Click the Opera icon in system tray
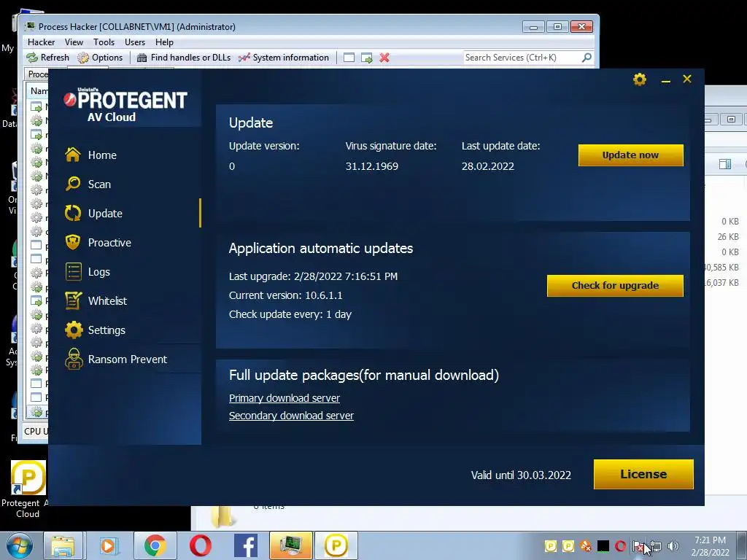 620,546
